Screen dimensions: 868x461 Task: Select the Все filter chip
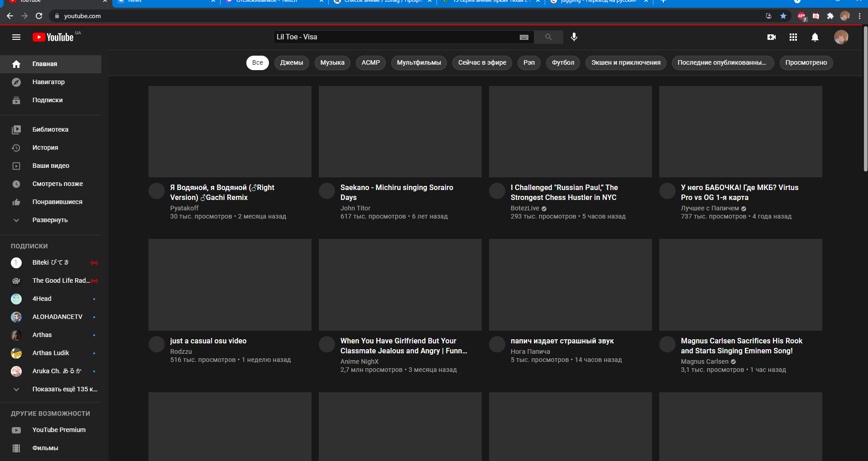[x=258, y=62]
